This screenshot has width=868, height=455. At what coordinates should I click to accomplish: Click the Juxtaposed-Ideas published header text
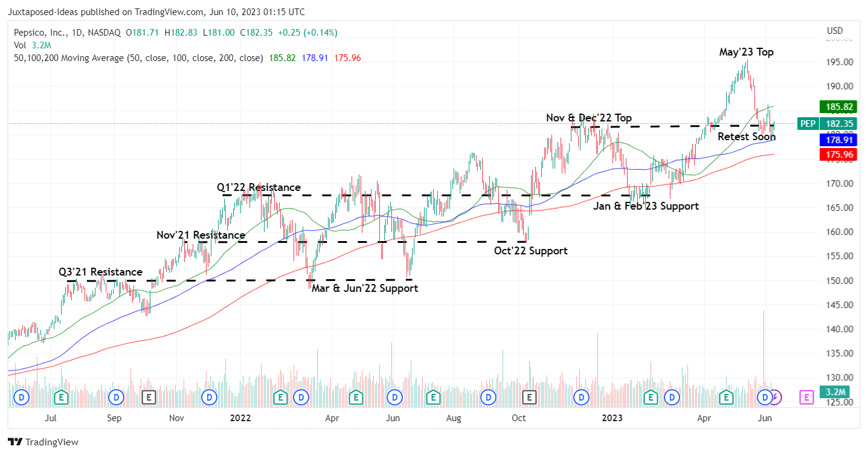[156, 12]
